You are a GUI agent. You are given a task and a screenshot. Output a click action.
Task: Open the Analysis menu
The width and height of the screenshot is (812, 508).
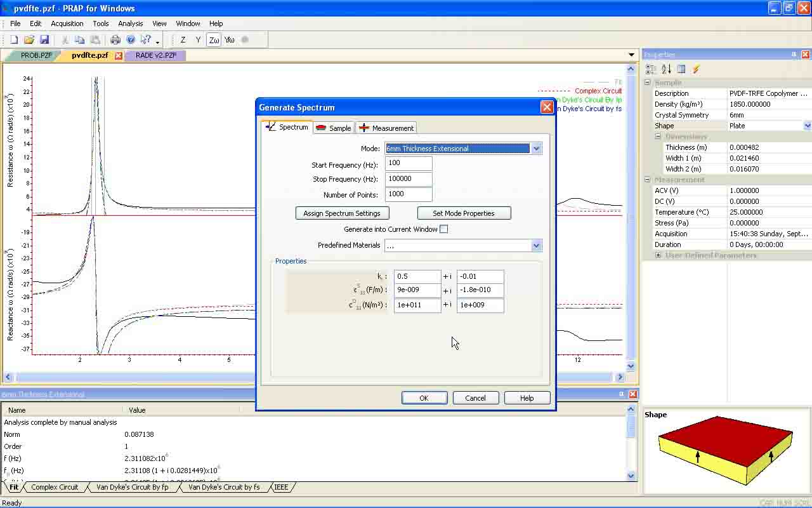click(x=130, y=23)
